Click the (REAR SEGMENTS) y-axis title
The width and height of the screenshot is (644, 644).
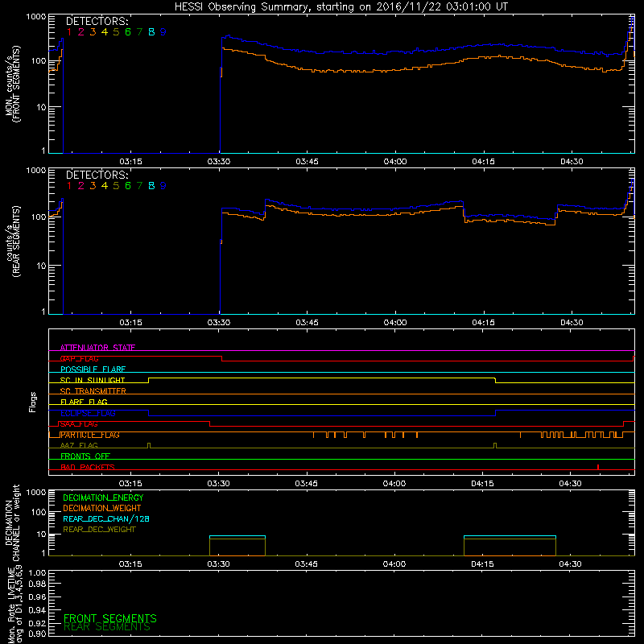click(x=16, y=242)
